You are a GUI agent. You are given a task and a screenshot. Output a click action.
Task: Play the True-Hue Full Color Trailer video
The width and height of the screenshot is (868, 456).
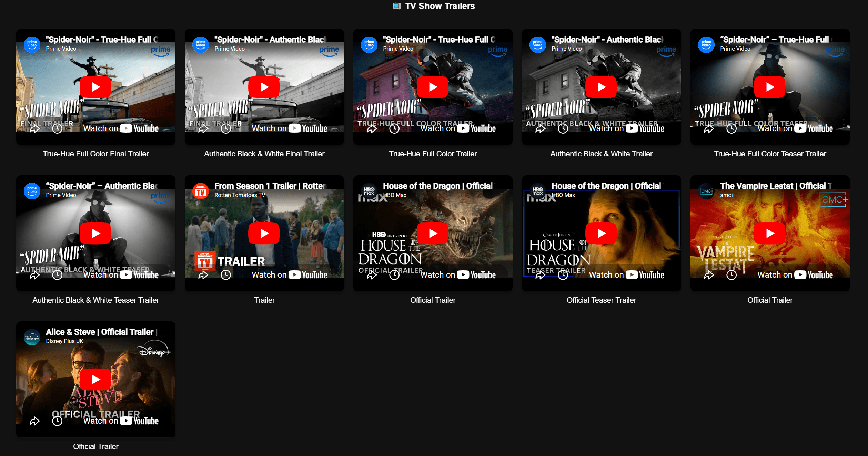(x=433, y=87)
